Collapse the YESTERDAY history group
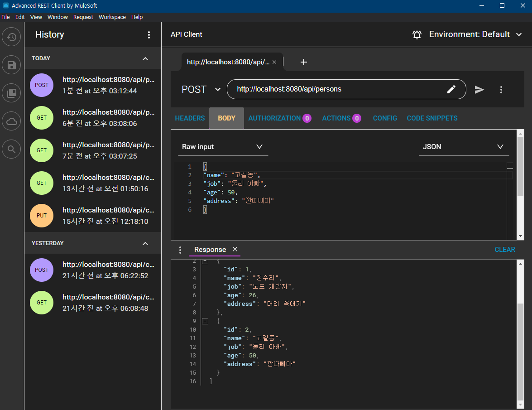 click(145, 243)
